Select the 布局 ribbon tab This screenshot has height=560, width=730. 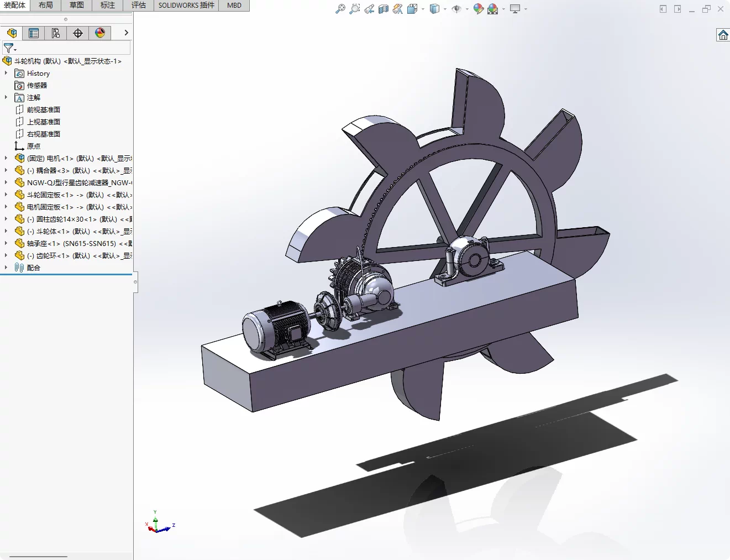tap(46, 5)
